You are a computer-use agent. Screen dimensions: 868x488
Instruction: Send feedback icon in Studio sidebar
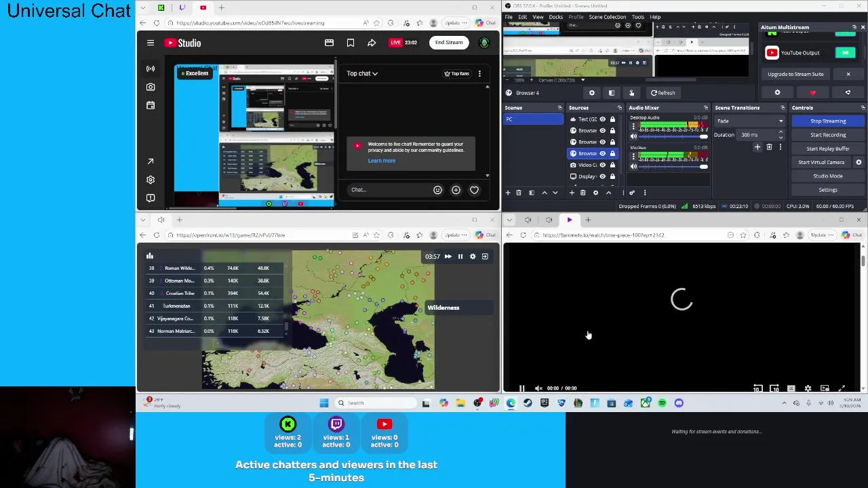click(x=151, y=198)
